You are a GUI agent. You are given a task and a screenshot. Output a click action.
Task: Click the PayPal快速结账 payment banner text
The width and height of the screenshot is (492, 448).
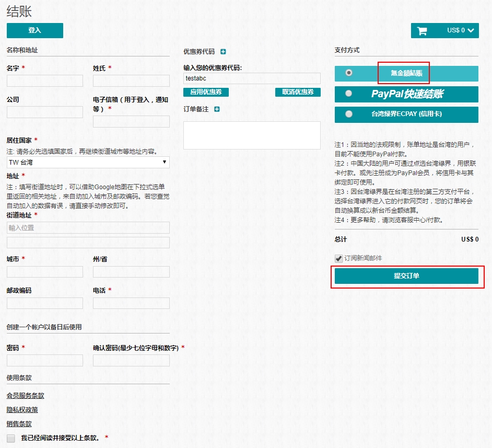pos(407,94)
